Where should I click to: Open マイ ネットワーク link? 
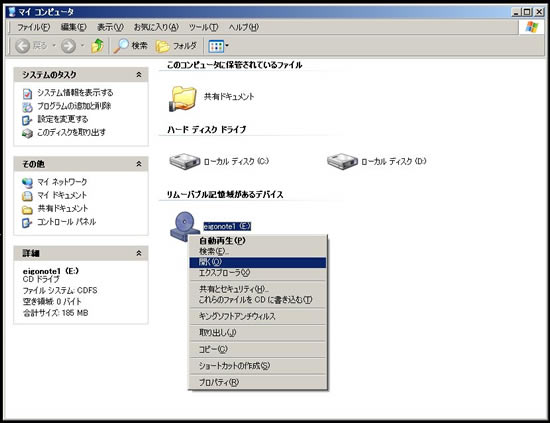62,182
